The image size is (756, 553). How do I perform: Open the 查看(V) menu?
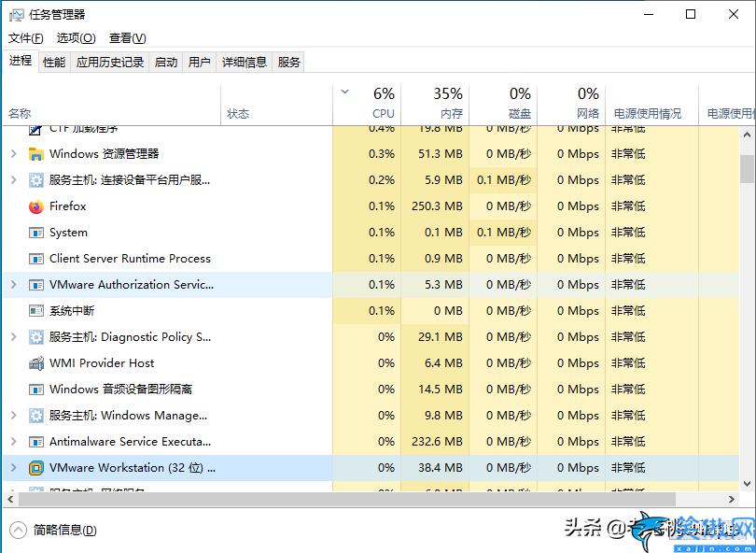point(128,38)
